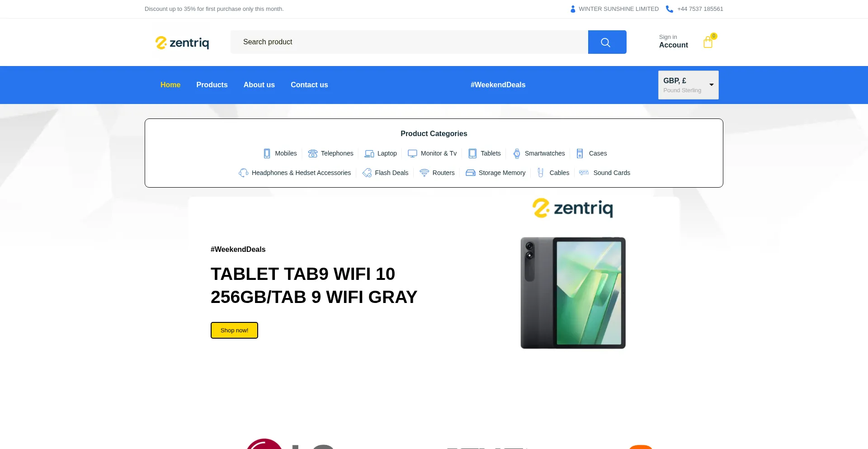
Task: Select the Mobiles category icon
Action: click(x=267, y=153)
